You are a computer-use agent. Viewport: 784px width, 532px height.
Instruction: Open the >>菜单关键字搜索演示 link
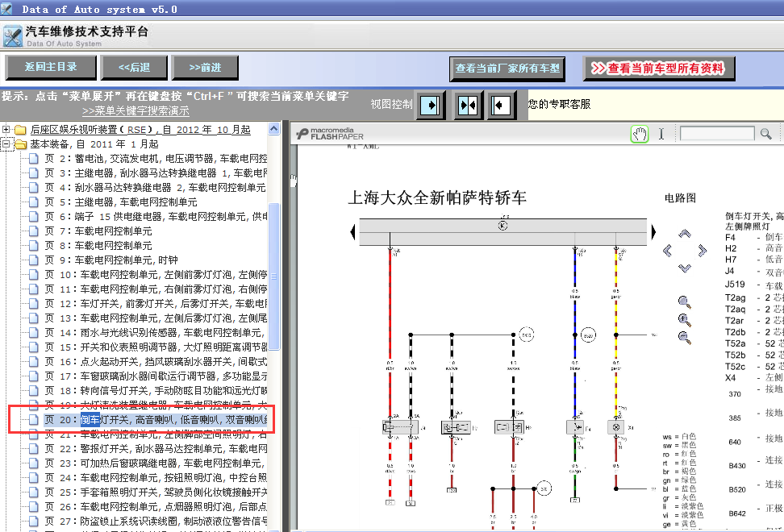click(136, 111)
